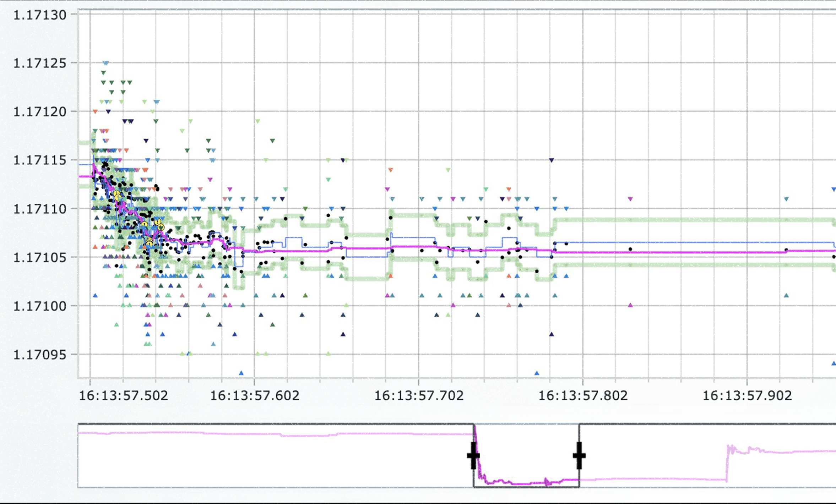The image size is (836, 504).
Task: Click light-blue down triangle at 1.17125
Action: point(105,63)
